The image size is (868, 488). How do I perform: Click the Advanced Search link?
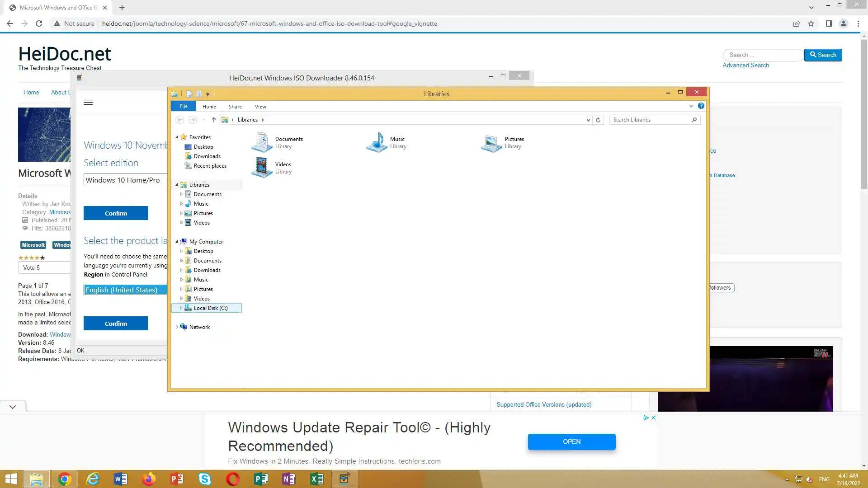pyautogui.click(x=745, y=65)
